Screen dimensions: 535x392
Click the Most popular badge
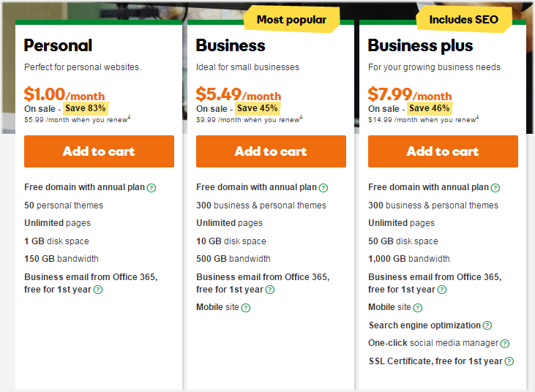pyautogui.click(x=291, y=20)
